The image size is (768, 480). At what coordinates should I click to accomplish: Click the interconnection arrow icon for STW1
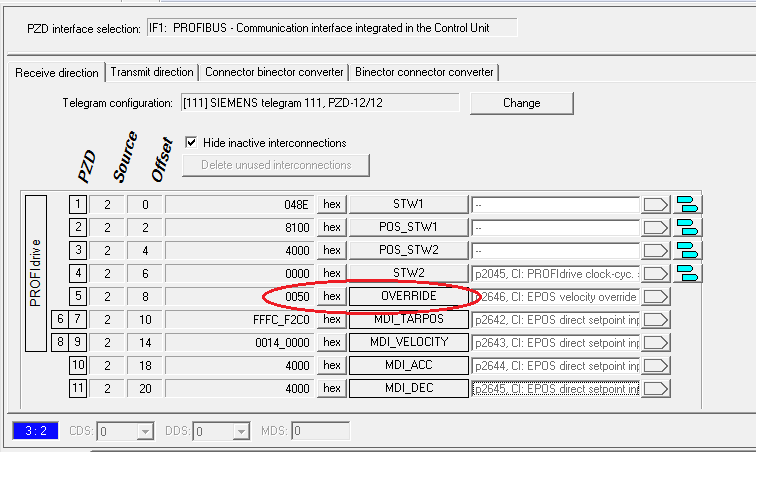coord(656,205)
